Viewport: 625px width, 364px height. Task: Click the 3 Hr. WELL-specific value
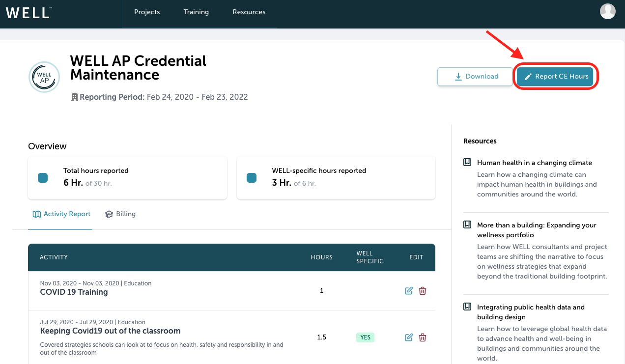(282, 183)
